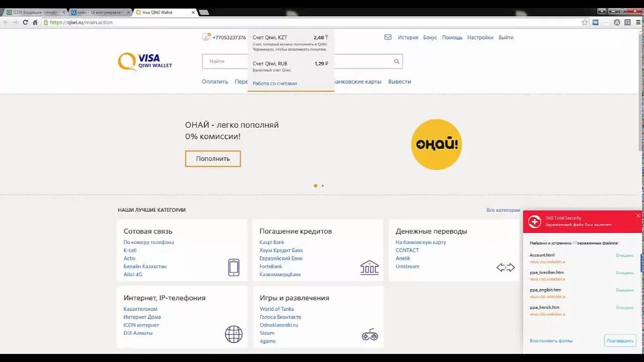
Task: Open the K-cell link
Action: click(x=130, y=250)
